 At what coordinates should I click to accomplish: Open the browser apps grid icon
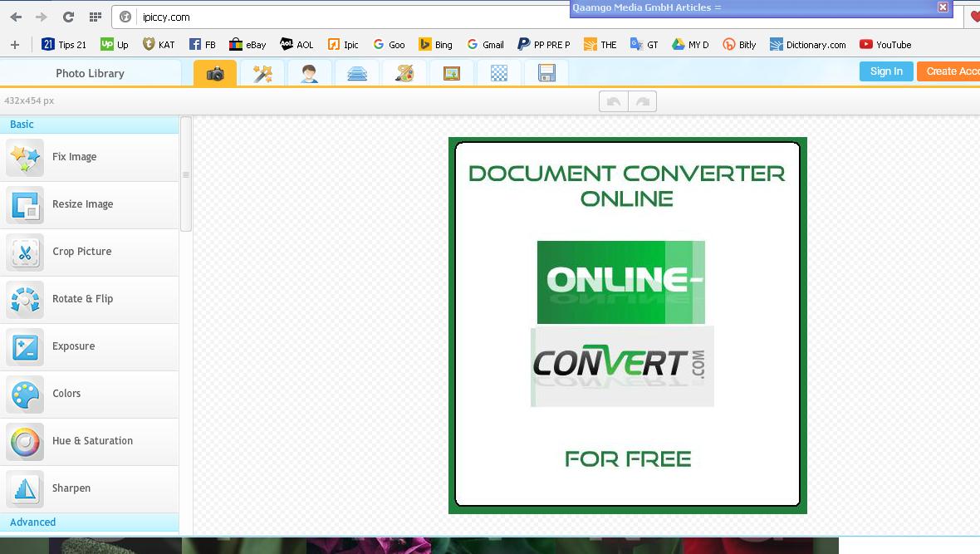point(95,17)
